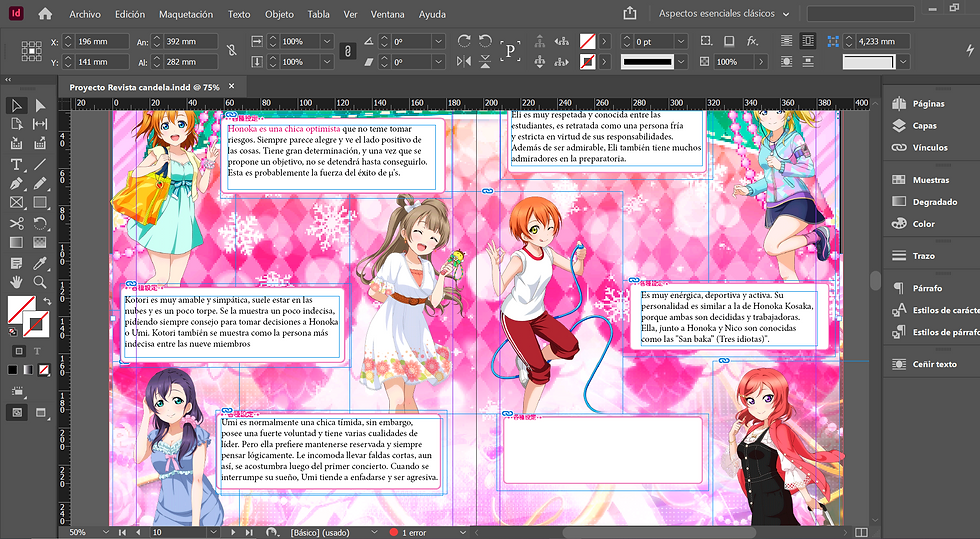Open the Ceñir texto panel
The image size is (980, 539).
(x=934, y=364)
